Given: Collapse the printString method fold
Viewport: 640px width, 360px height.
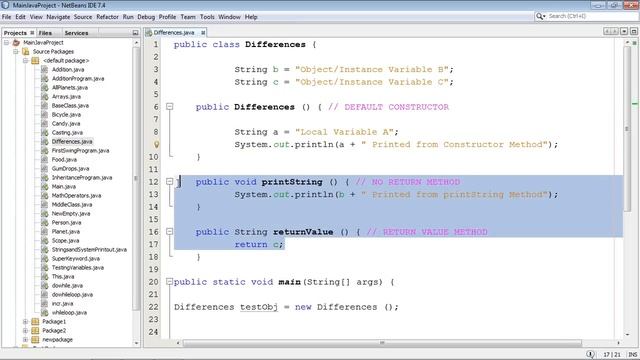Looking at the screenshot, I should click(x=169, y=182).
